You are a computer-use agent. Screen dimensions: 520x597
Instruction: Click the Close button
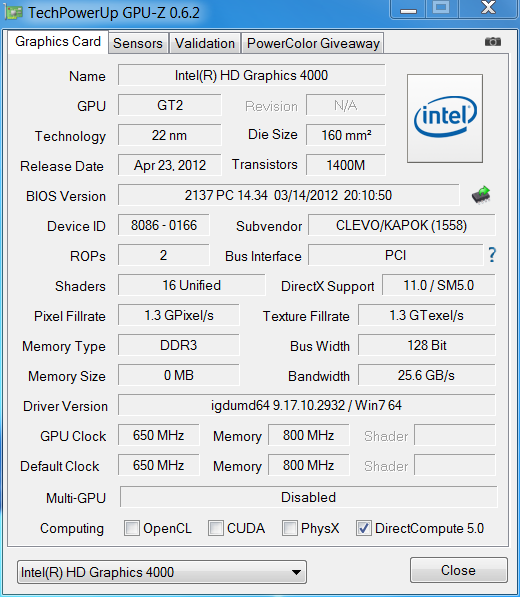(459, 570)
